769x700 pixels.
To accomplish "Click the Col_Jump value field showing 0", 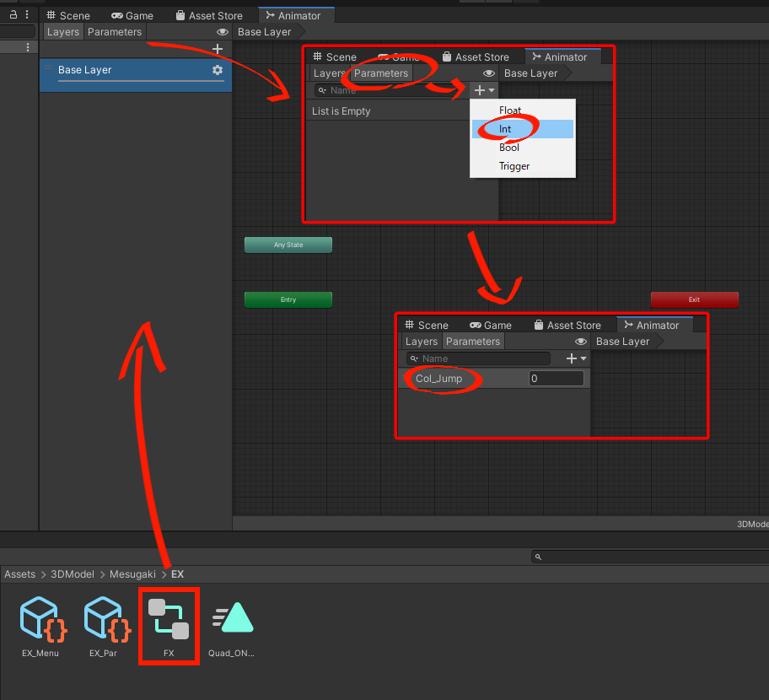I will coord(557,379).
